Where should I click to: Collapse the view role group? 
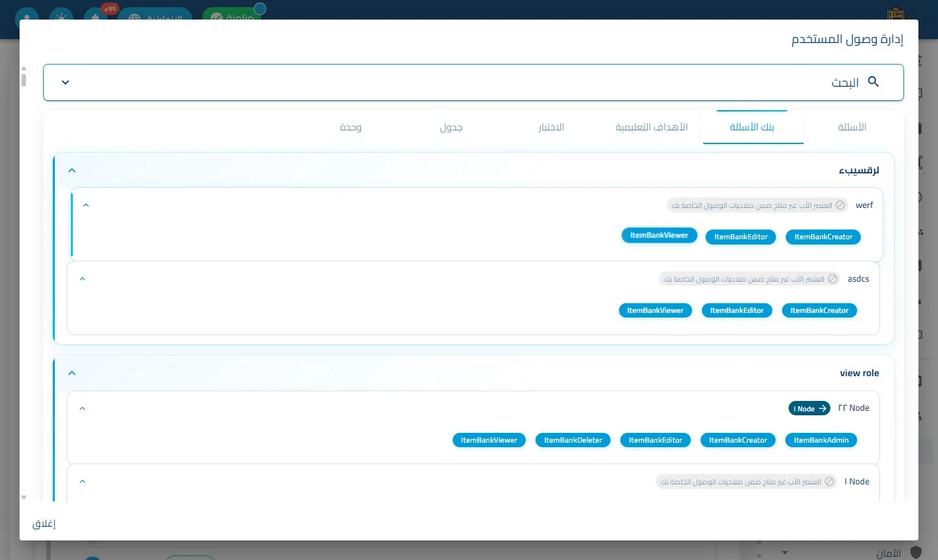72,374
